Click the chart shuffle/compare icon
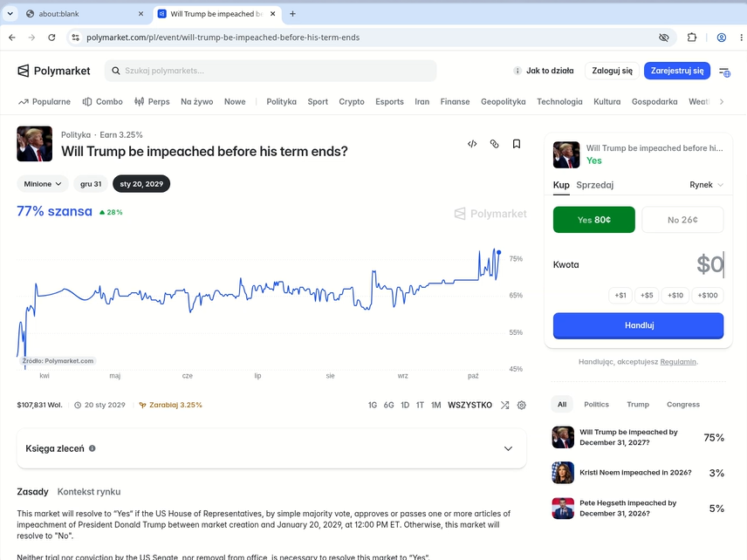This screenshot has height=560, width=747. [x=505, y=406]
